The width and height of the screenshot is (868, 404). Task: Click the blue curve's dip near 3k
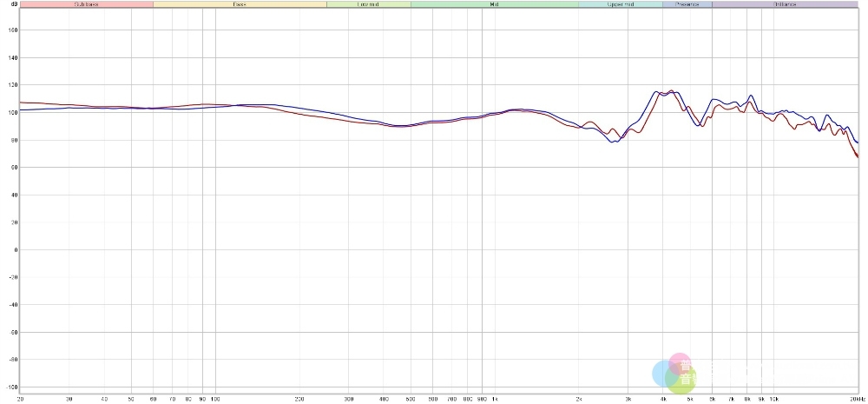click(615, 141)
